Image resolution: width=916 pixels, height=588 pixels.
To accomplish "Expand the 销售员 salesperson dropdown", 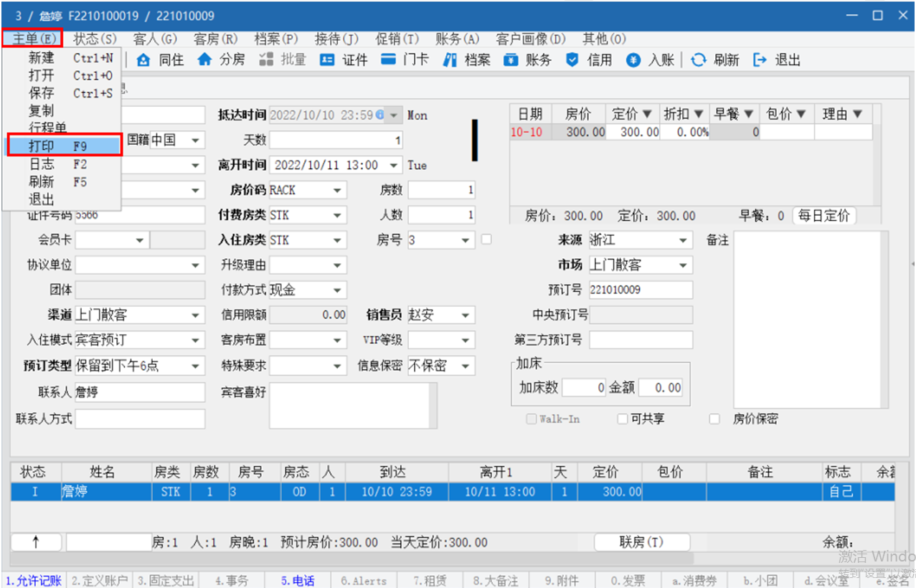I will point(466,315).
